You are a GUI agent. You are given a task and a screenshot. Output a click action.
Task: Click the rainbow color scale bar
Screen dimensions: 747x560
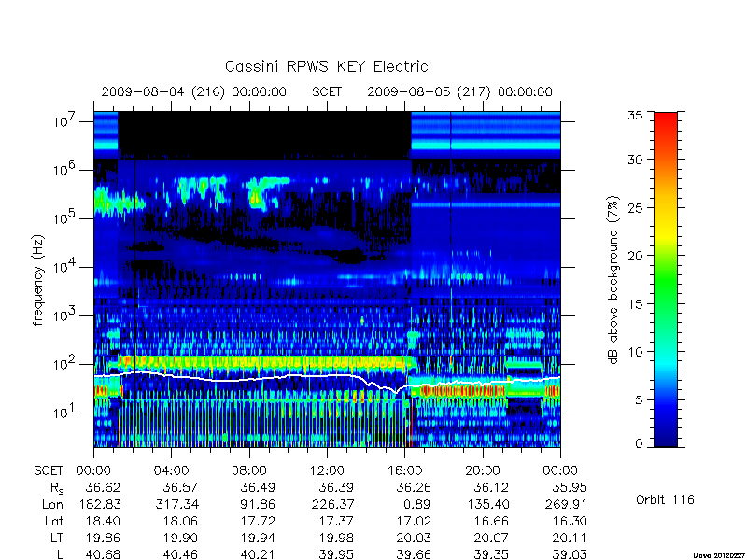[x=666, y=279]
